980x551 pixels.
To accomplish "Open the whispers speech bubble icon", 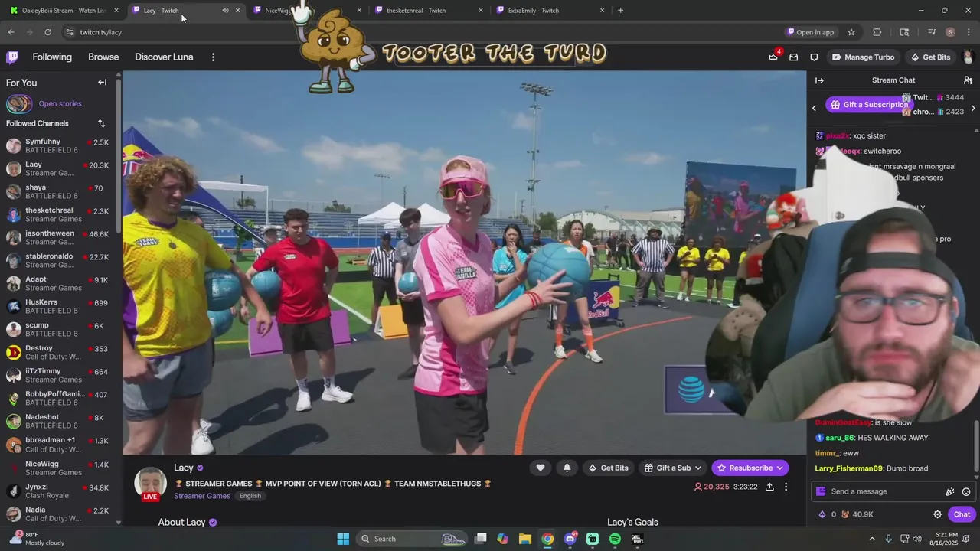I will click(814, 57).
